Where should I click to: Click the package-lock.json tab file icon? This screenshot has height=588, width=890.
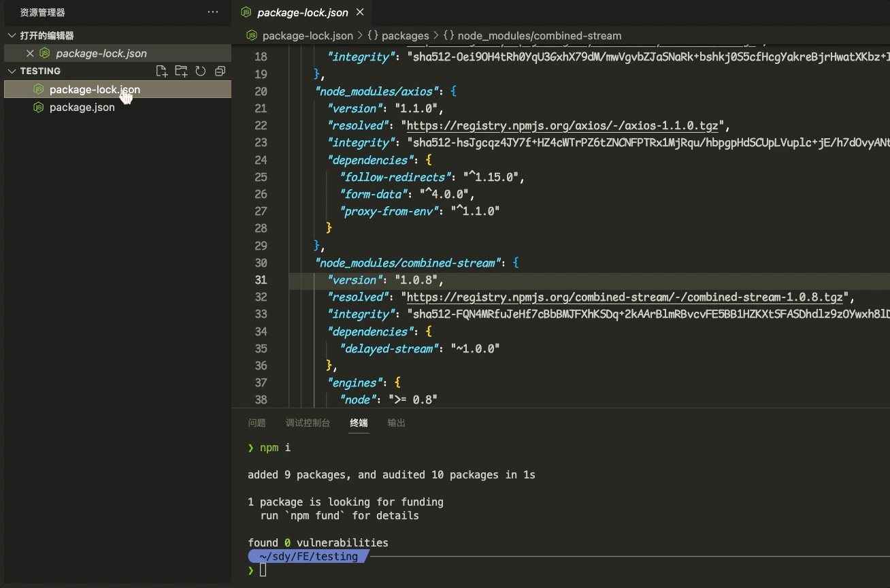246,12
